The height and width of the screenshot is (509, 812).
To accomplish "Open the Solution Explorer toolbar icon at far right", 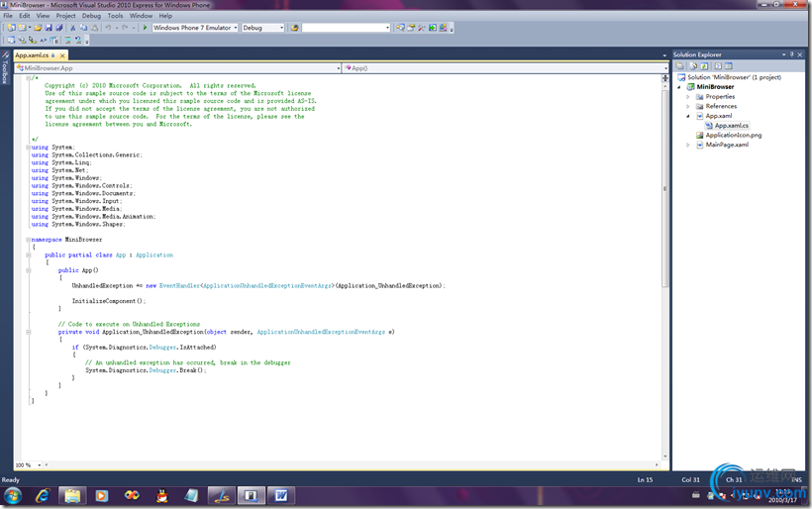I will pos(400,28).
